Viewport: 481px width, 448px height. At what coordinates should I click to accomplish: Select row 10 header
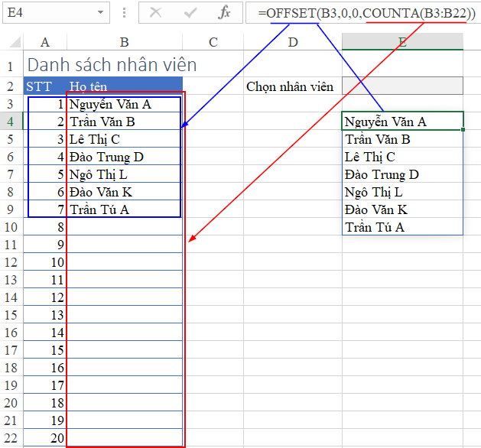pyautogui.click(x=11, y=227)
